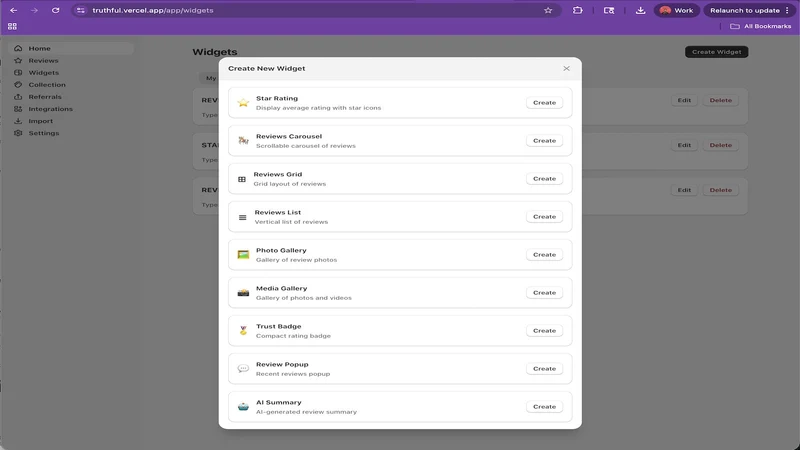Image resolution: width=800 pixels, height=450 pixels.
Task: Reload the page with refresh icon
Action: point(55,10)
